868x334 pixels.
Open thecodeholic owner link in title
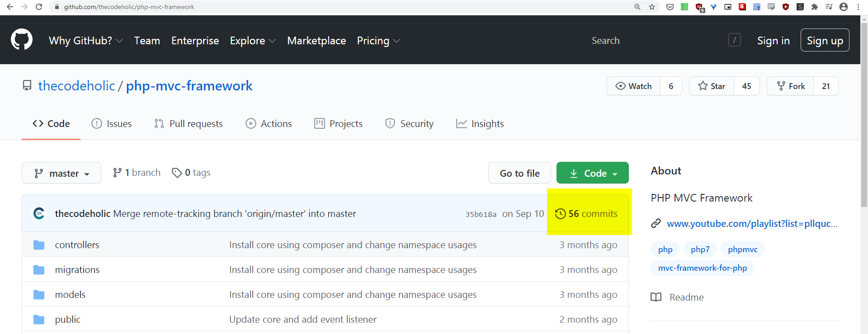pyautogui.click(x=77, y=85)
